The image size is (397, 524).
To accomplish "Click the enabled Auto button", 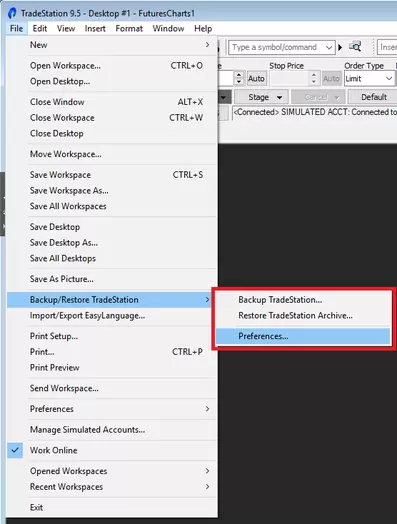I will 256,79.
